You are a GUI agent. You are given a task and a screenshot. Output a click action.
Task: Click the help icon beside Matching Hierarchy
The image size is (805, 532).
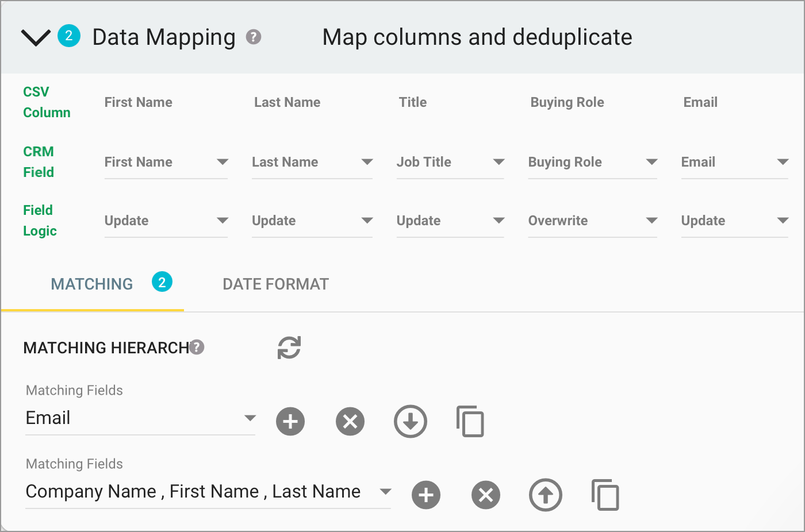(197, 347)
